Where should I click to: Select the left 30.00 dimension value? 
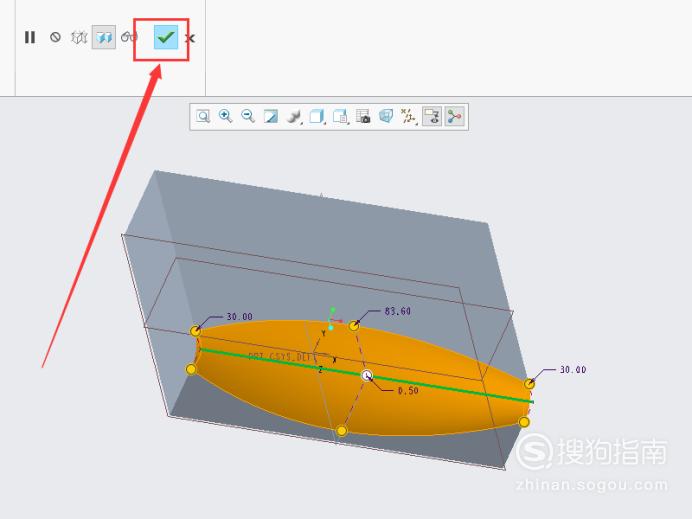click(240, 316)
